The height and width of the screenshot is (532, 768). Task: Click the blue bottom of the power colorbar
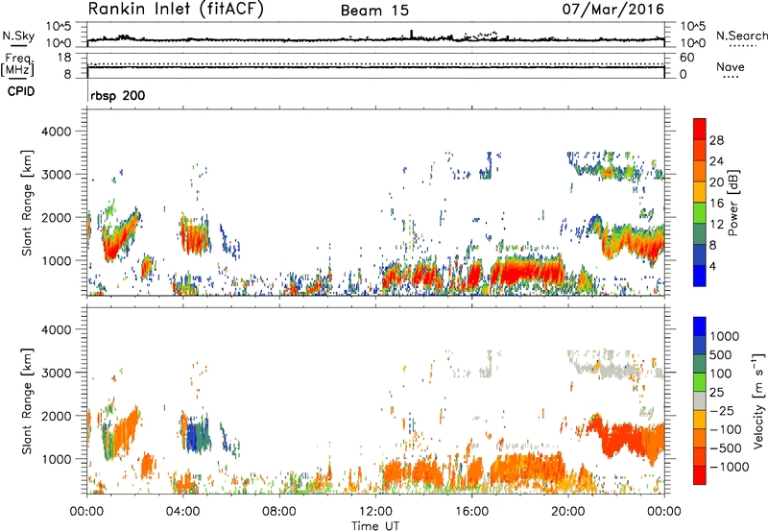tap(700, 277)
